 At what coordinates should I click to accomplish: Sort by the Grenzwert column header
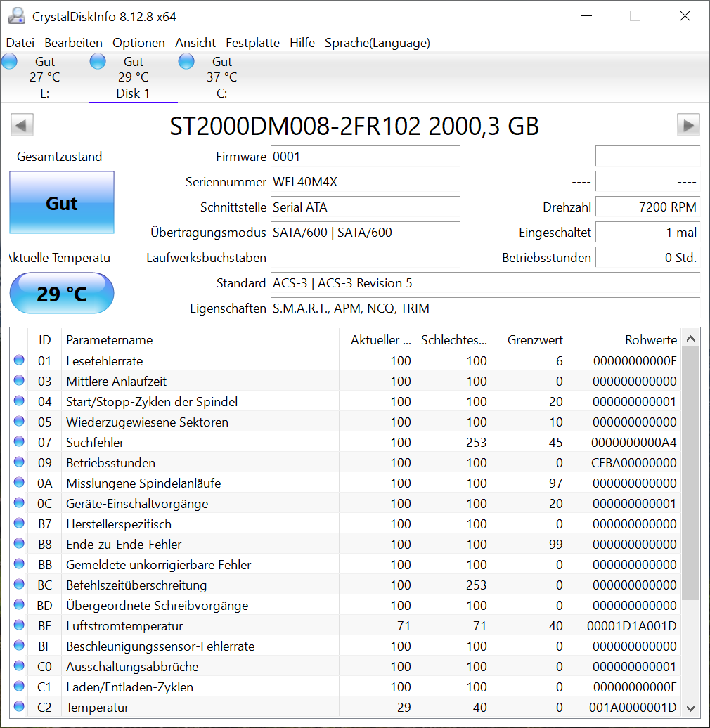click(x=529, y=340)
